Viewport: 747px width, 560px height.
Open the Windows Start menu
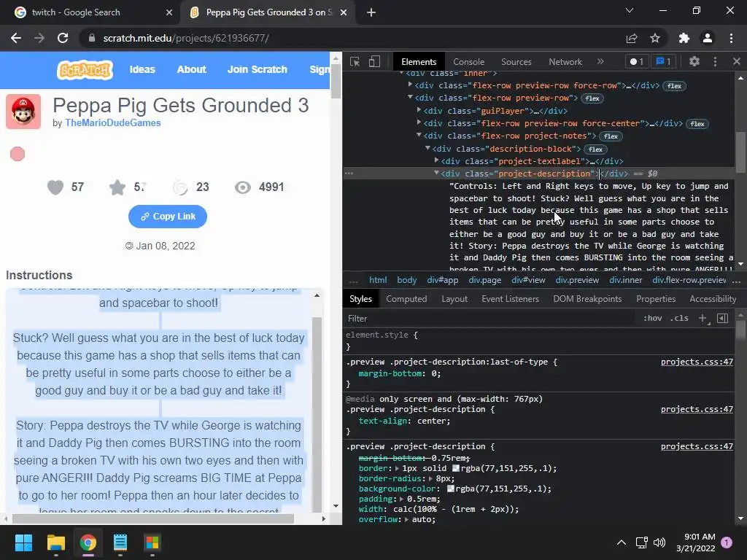24,542
